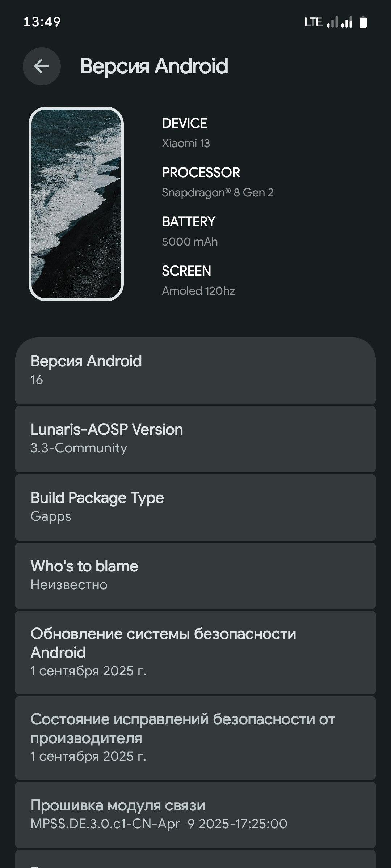Tap the clock showing 13:49
The height and width of the screenshot is (868, 391).
click(42, 22)
